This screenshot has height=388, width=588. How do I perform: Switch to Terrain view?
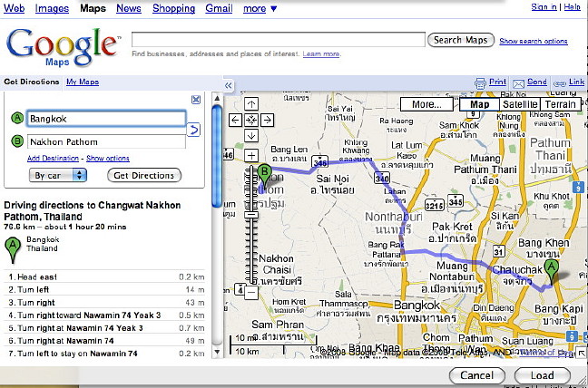click(x=561, y=104)
